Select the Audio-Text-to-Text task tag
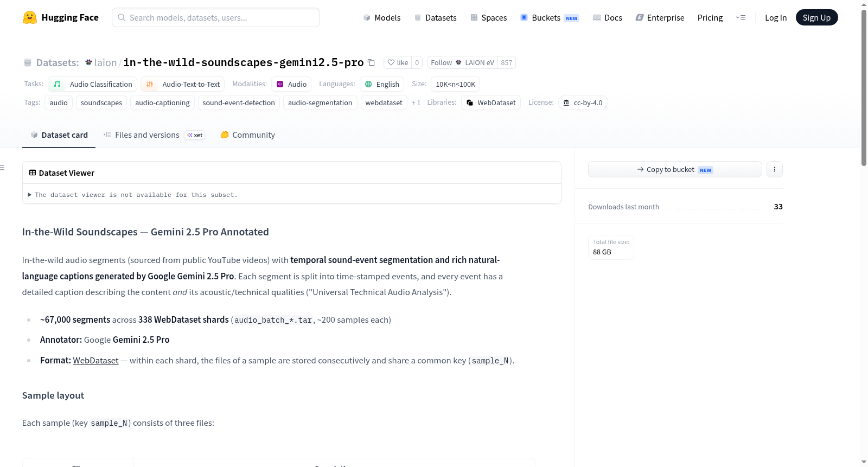This screenshot has height=467, width=868. 182,84
